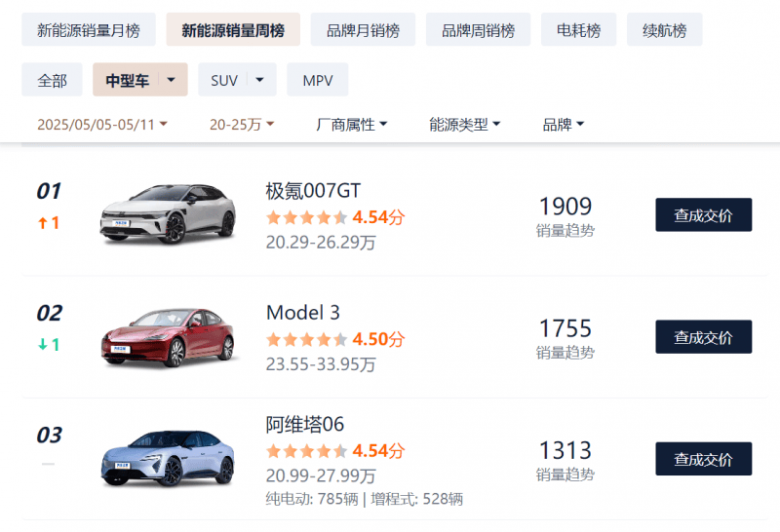Open the 阿维塔06 model name link
Screen dimensions: 780x532
point(304,424)
